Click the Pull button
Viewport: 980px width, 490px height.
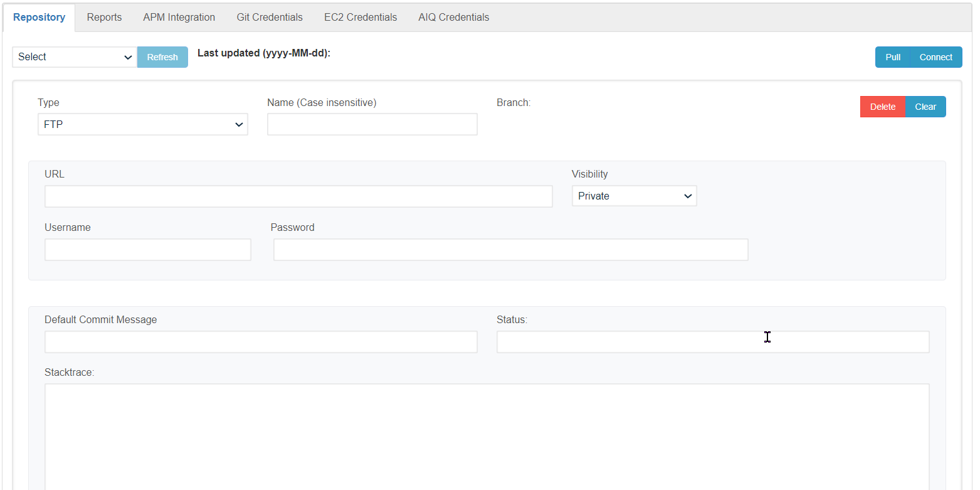(893, 56)
